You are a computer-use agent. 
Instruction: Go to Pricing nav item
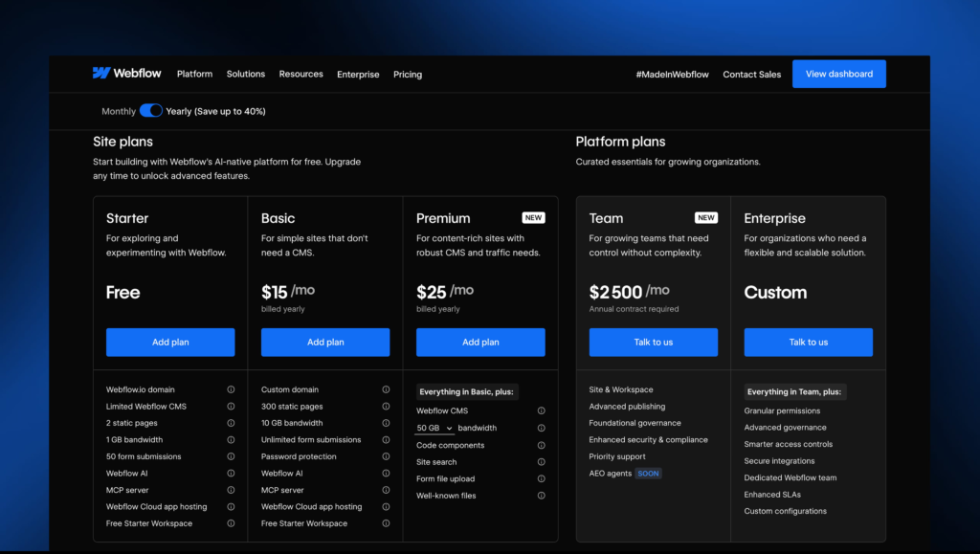pyautogui.click(x=408, y=75)
